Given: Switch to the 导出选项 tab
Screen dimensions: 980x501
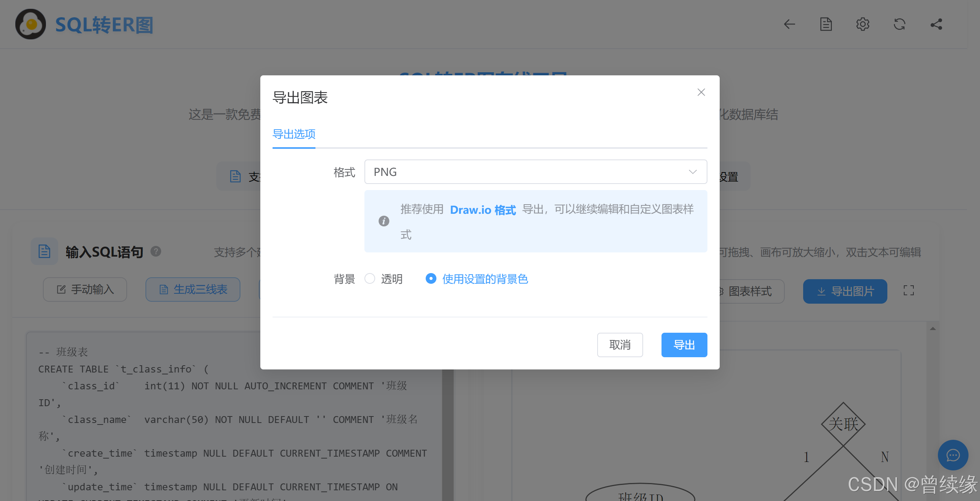Looking at the screenshot, I should (x=294, y=134).
